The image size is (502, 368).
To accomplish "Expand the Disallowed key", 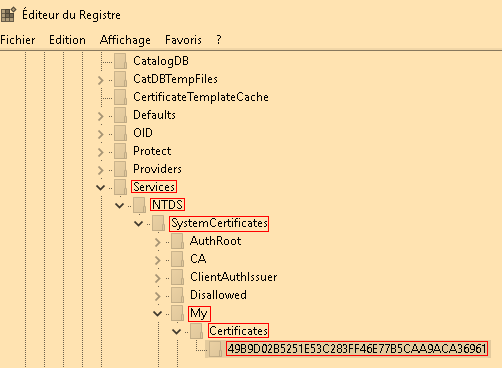I will [x=158, y=296].
